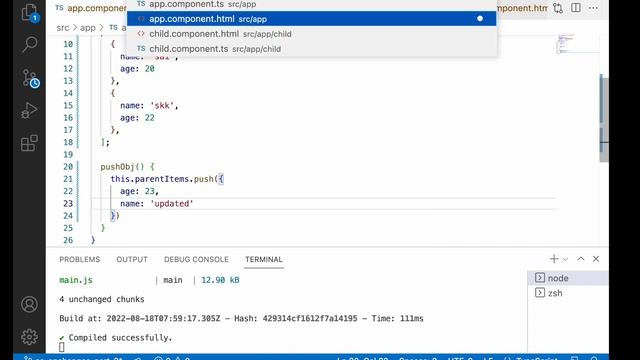Select child.component.ts in quick open list
The width and height of the screenshot is (640, 360).
coord(312,49)
